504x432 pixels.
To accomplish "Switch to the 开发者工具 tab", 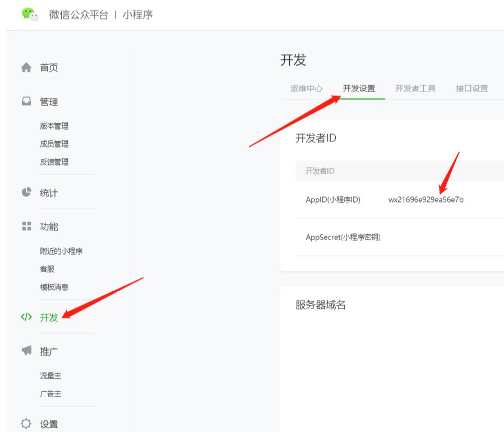I will [415, 88].
